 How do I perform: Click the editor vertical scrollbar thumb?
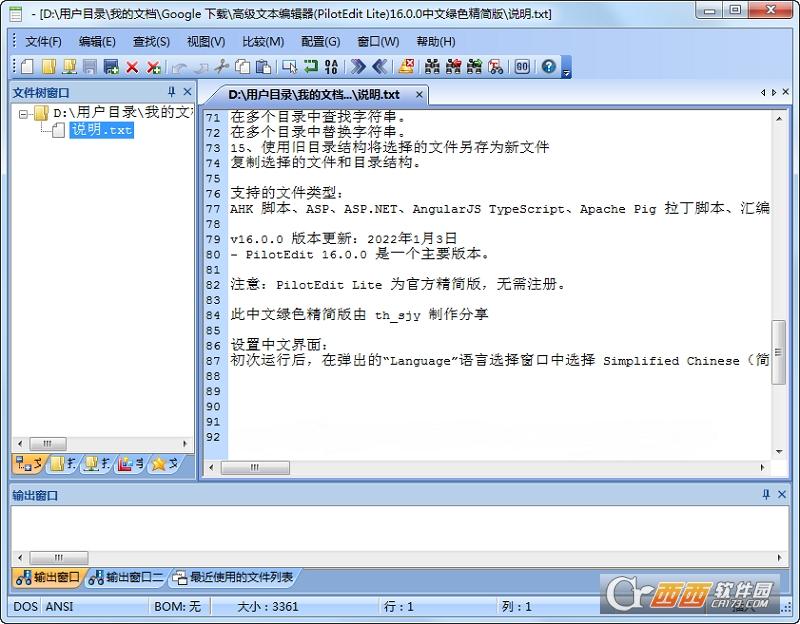point(778,352)
